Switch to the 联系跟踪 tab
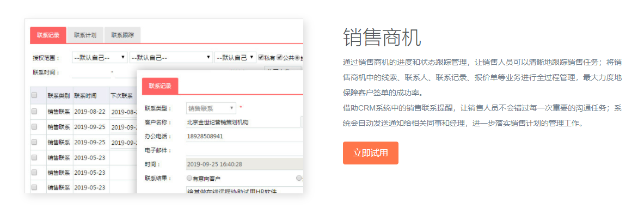Screen dimensions: 644x214 122,35
